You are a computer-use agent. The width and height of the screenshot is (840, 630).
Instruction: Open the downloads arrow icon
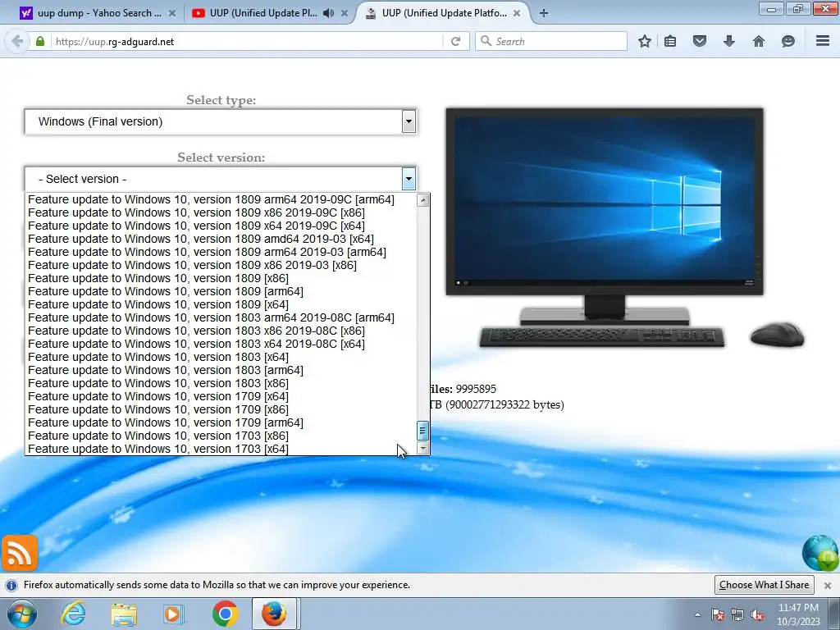[729, 41]
